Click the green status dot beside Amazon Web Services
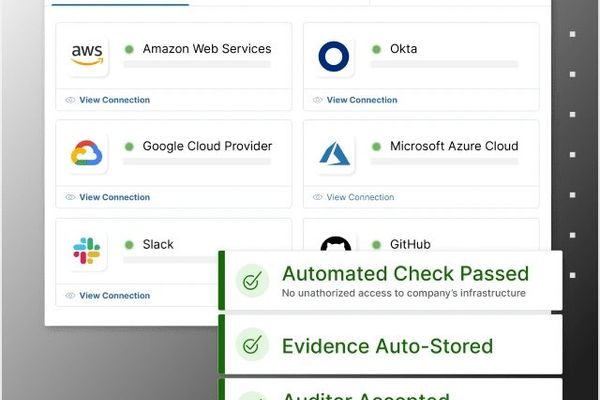 pos(129,49)
